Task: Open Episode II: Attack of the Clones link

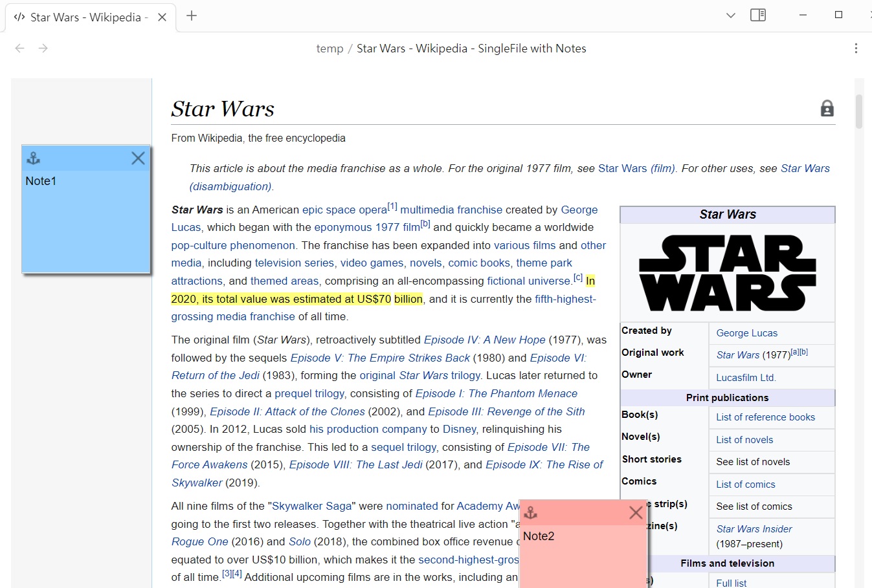Action: pos(287,411)
